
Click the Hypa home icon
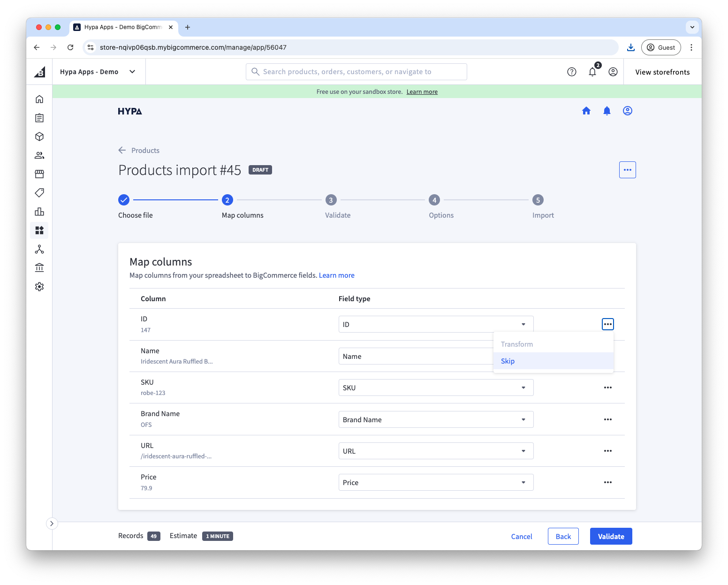[x=586, y=111]
